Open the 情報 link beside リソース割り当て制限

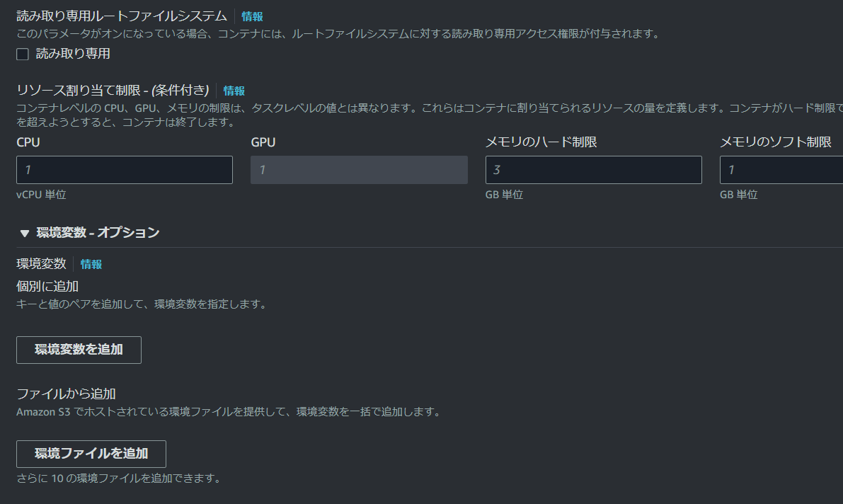(234, 91)
